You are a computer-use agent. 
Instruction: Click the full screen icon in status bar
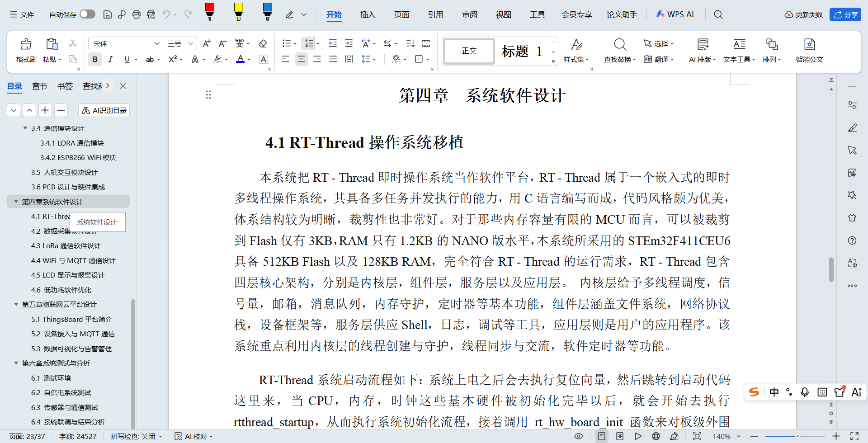click(x=854, y=436)
